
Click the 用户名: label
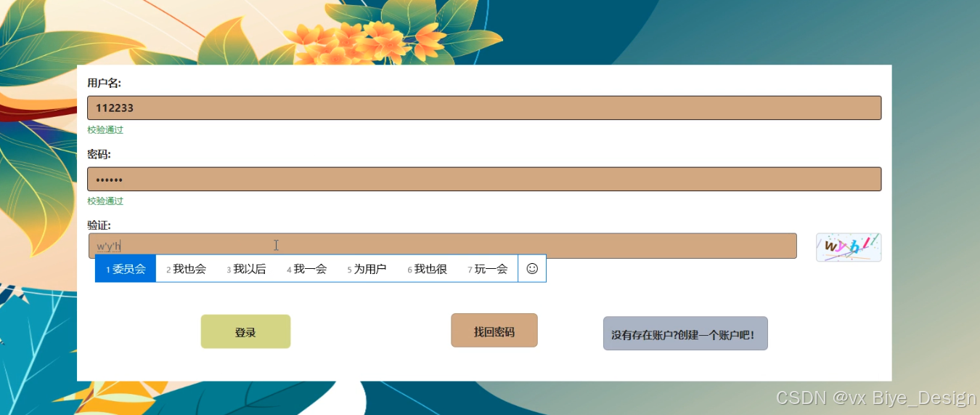click(x=104, y=83)
